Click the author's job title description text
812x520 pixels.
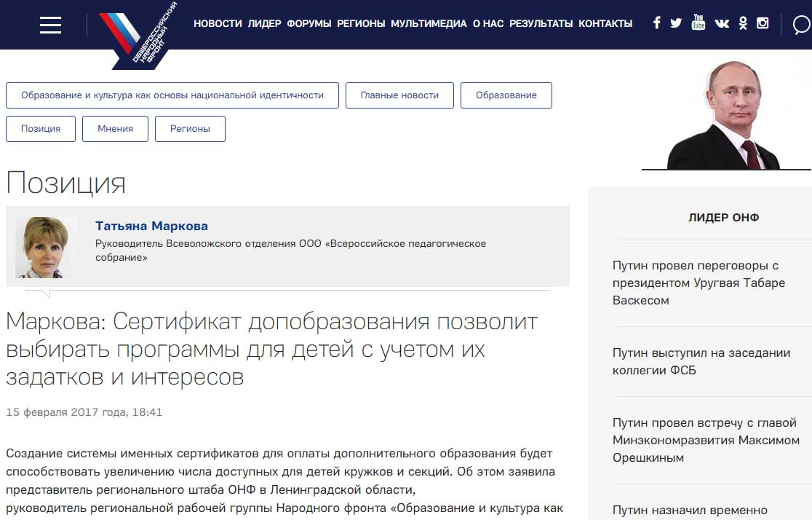tap(290, 251)
